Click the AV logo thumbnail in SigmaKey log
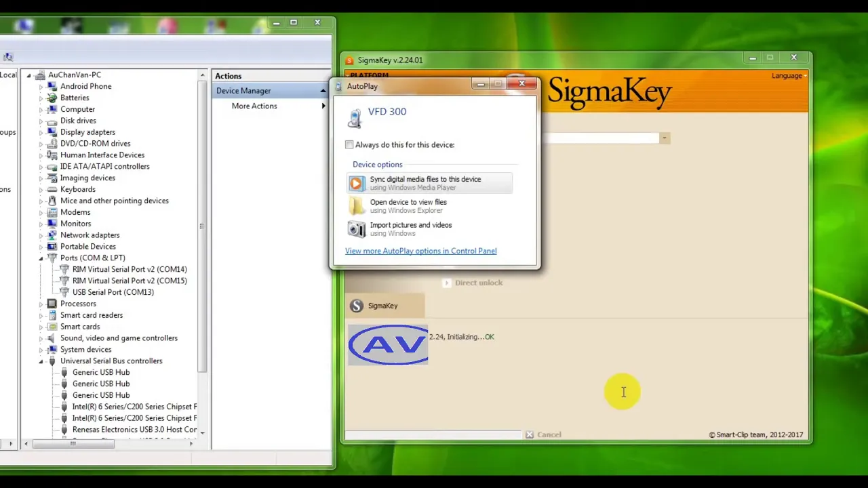The width and height of the screenshot is (868, 488). point(388,345)
